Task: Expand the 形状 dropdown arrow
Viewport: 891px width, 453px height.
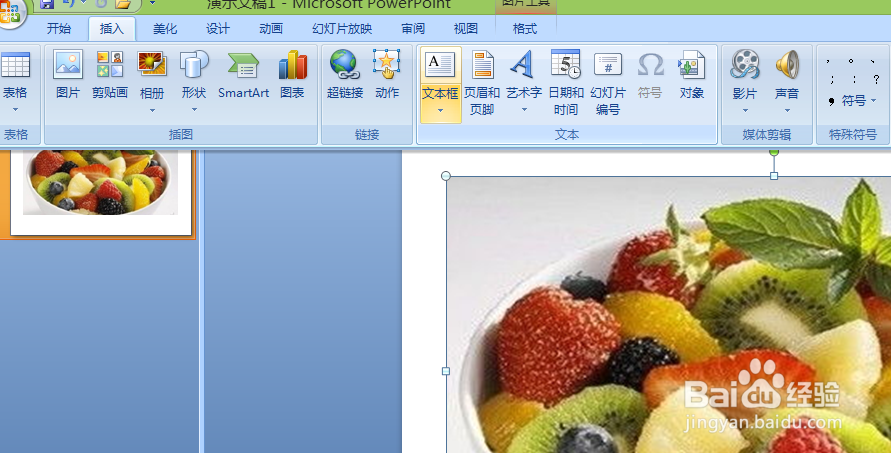Action: pyautogui.click(x=194, y=110)
